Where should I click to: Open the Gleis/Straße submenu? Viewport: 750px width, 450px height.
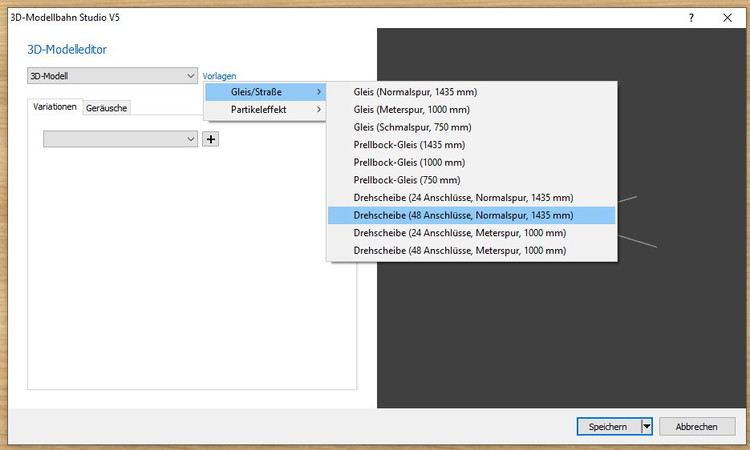tap(265, 92)
